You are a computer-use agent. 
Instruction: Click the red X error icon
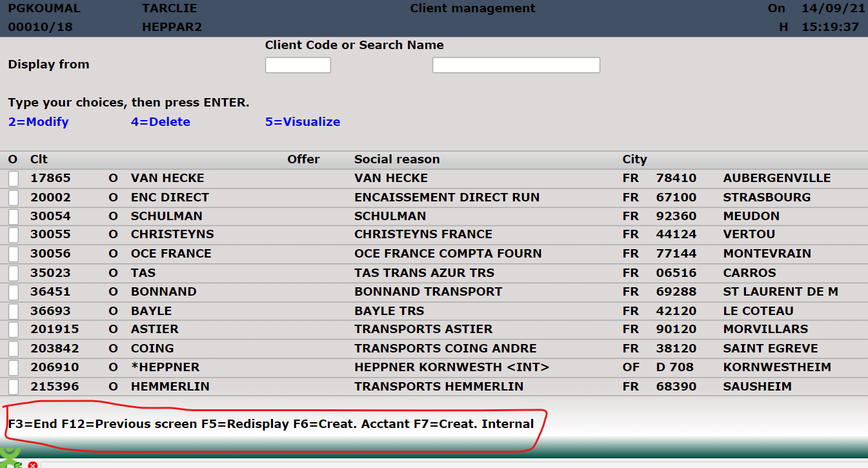(33, 465)
